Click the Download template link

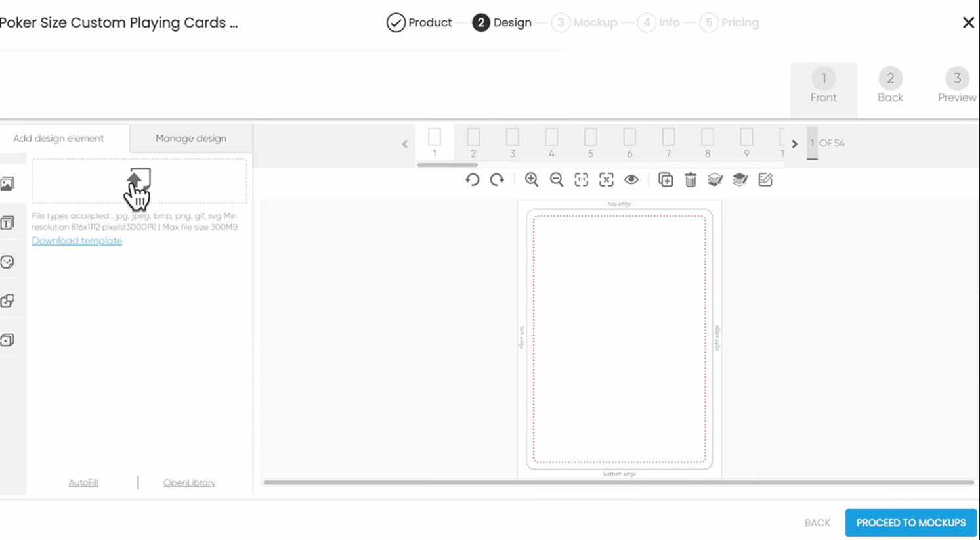[x=77, y=241]
